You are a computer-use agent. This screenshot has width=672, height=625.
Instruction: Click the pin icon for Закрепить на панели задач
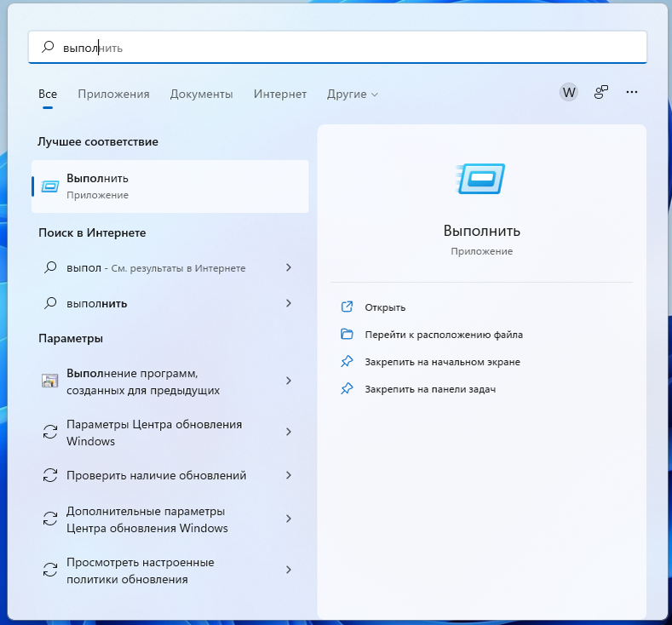(x=347, y=389)
